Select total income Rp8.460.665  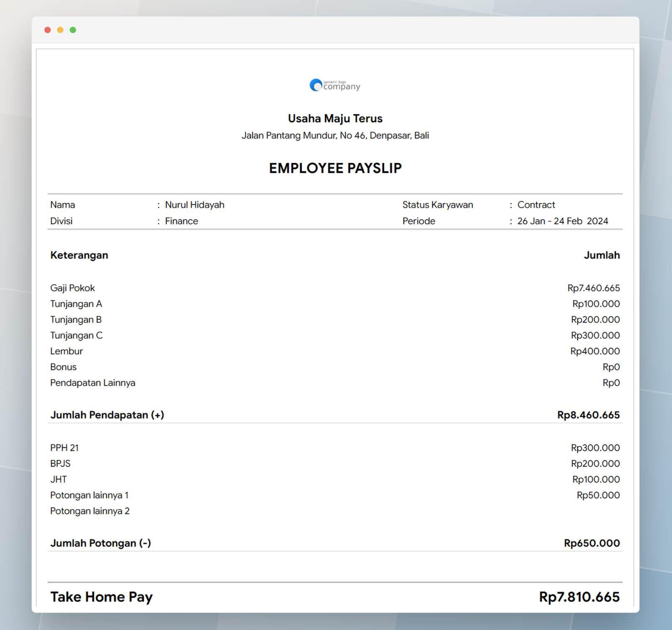coord(588,415)
